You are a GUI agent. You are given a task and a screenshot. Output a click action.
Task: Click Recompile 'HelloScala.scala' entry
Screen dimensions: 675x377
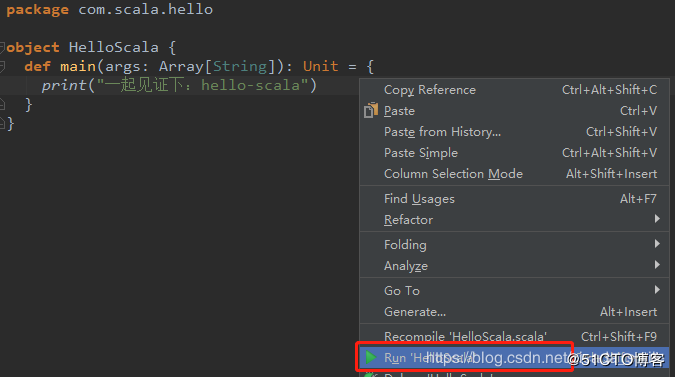click(x=514, y=337)
